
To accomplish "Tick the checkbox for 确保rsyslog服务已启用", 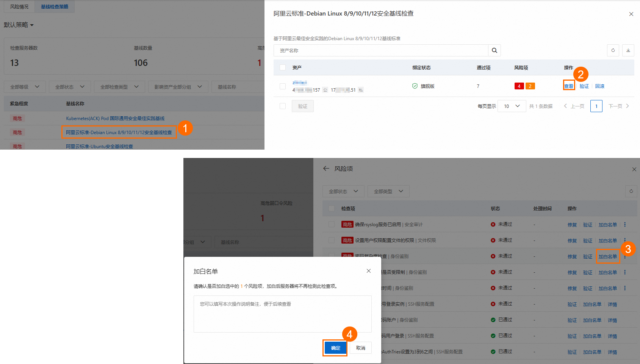I will [x=332, y=225].
